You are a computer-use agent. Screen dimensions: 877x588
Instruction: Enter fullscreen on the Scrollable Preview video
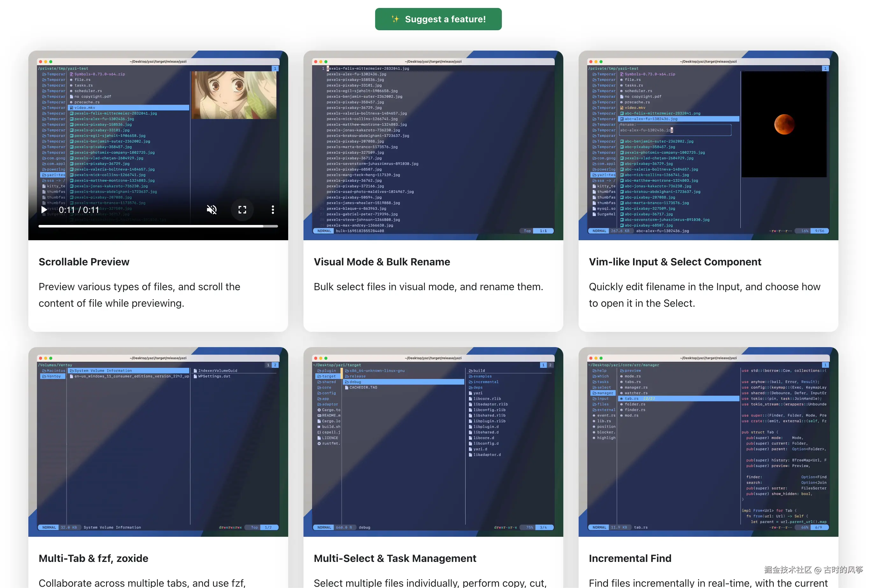(242, 210)
